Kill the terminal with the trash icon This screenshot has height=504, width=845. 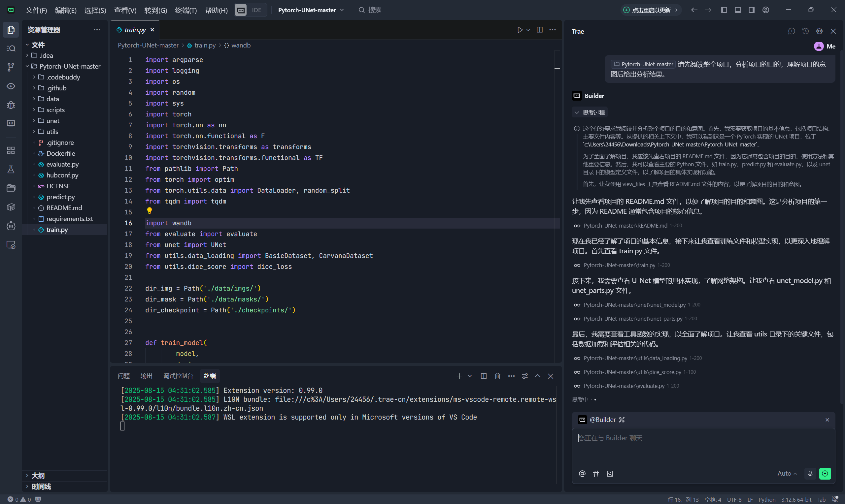pyautogui.click(x=497, y=376)
